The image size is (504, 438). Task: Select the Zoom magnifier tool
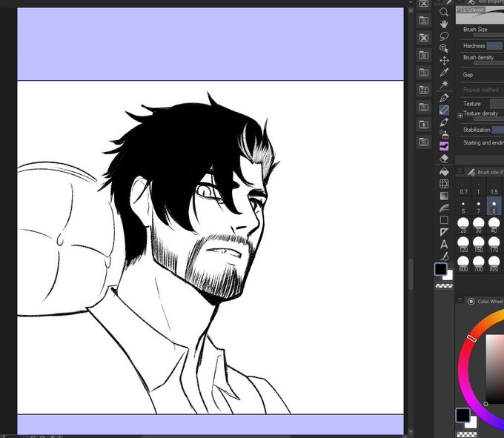(x=444, y=12)
